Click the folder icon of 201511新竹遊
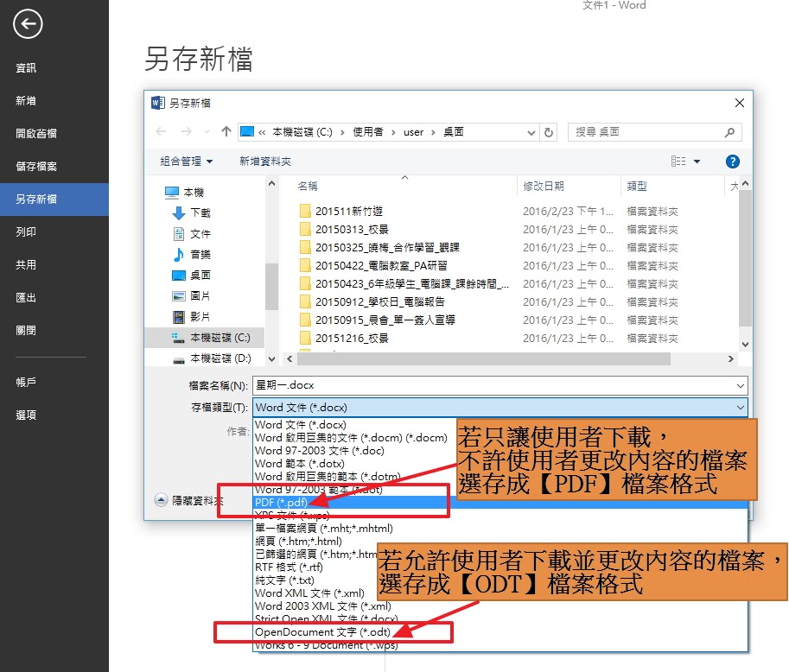This screenshot has width=789, height=672. tap(304, 211)
